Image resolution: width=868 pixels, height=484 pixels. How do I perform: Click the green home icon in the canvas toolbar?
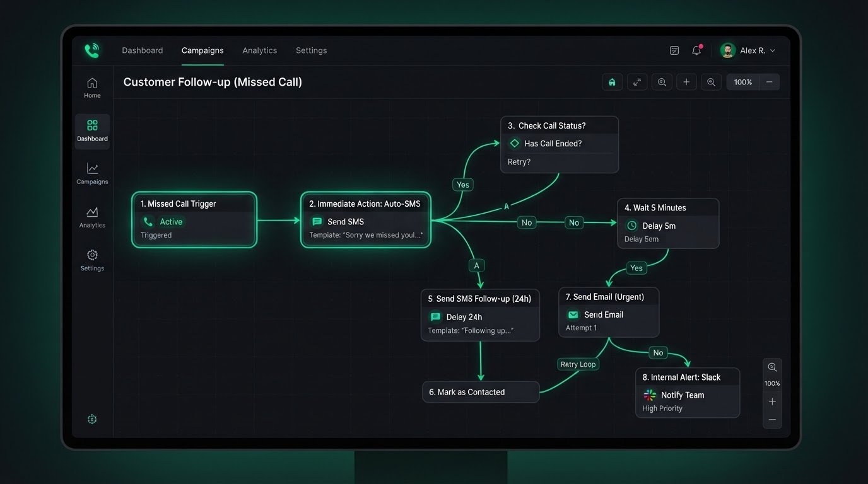[x=612, y=82]
